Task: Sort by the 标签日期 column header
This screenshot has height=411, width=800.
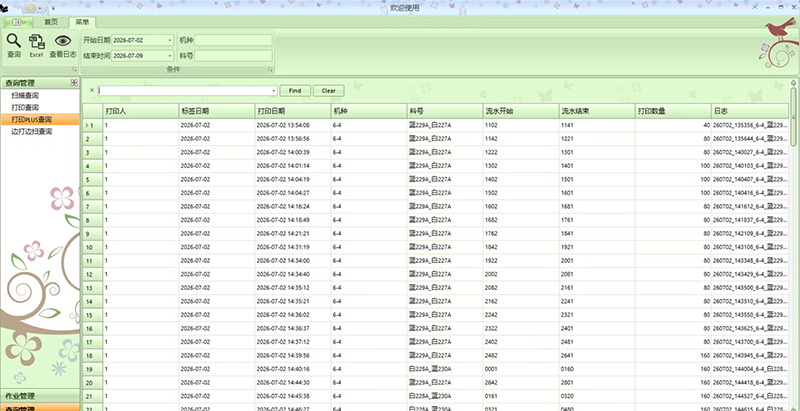Action: coord(217,111)
